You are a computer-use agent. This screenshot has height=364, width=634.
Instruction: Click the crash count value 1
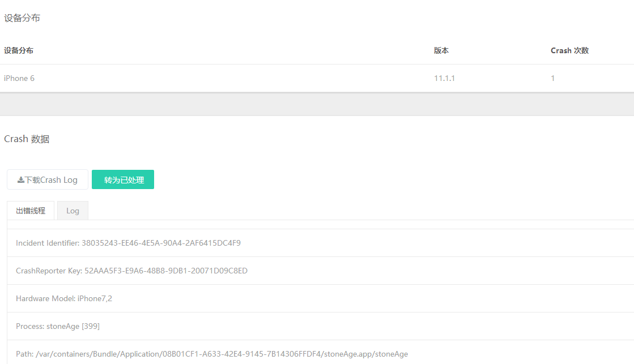point(553,78)
